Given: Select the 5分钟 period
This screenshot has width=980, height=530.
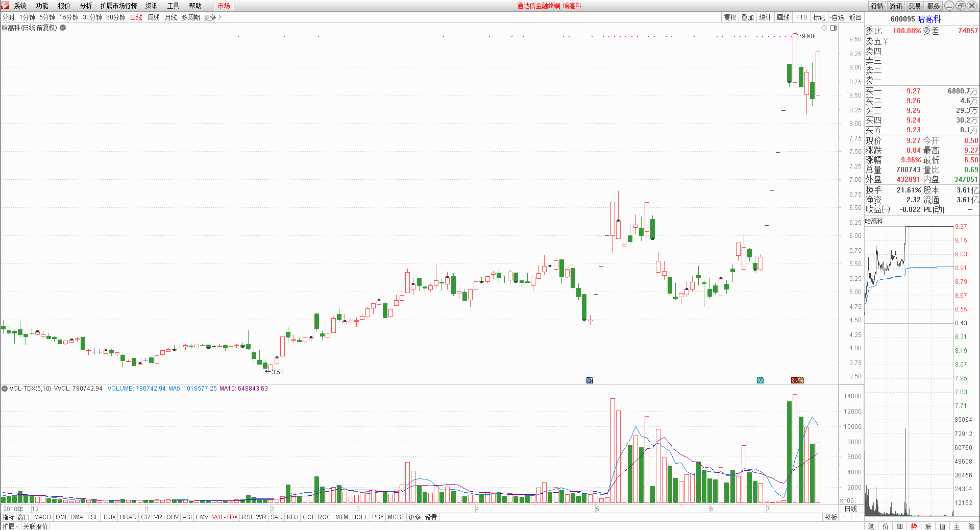Looking at the screenshot, I should pyautogui.click(x=47, y=17).
